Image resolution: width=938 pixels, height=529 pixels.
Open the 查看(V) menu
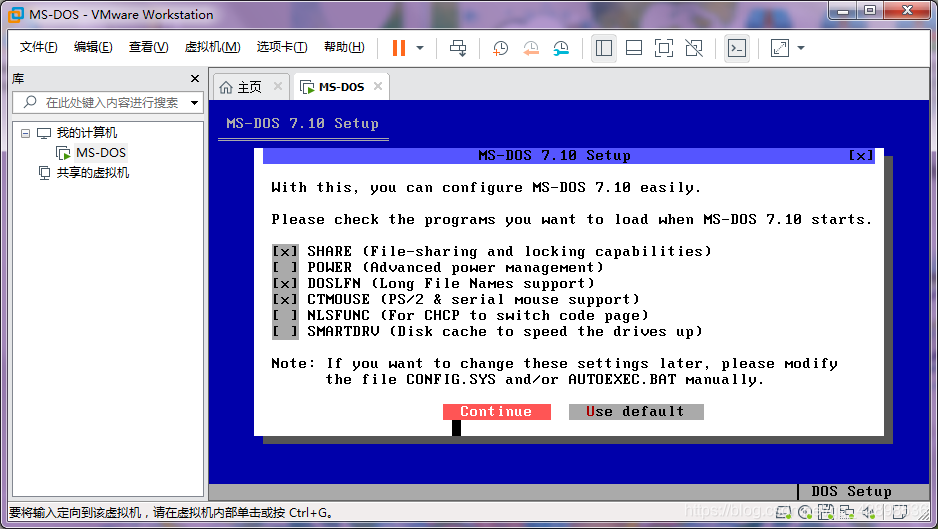148,47
